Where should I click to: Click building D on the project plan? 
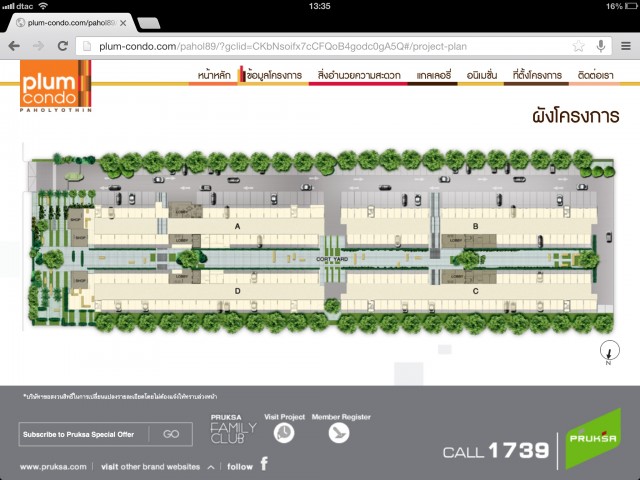coord(238,291)
